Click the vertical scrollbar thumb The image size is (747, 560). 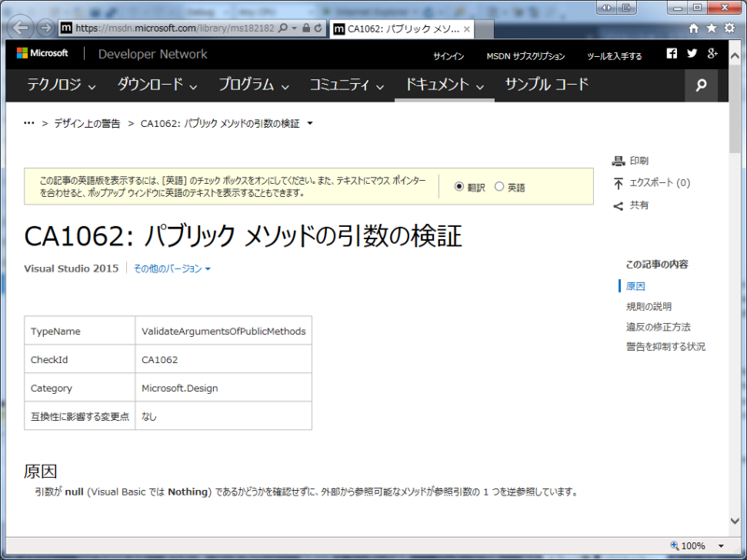[735, 108]
